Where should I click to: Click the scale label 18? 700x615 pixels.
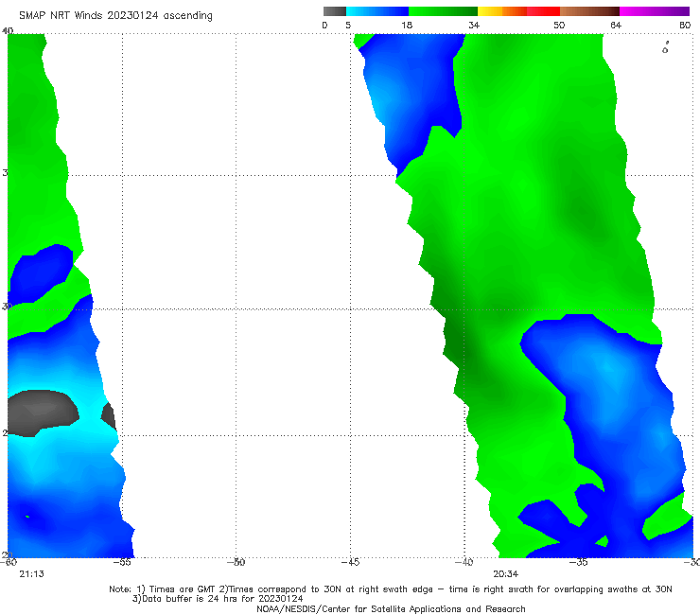407,26
